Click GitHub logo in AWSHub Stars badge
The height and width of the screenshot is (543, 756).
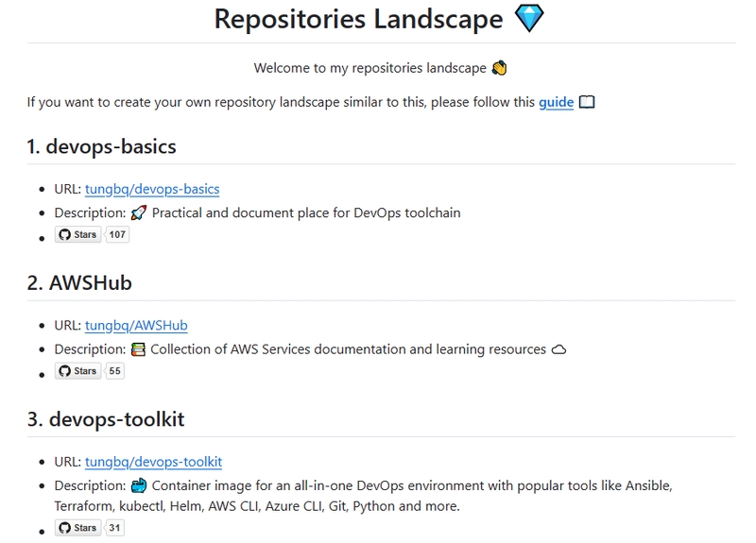pyautogui.click(x=64, y=371)
